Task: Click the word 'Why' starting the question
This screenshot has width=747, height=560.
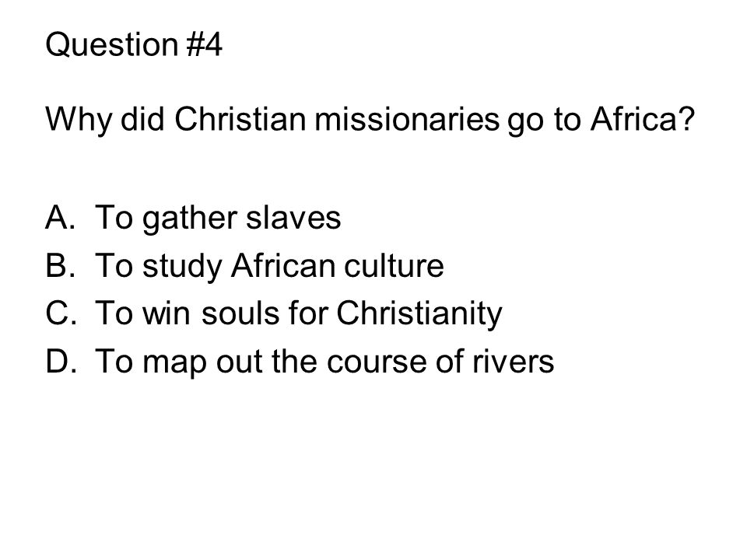Action: pos(79,120)
